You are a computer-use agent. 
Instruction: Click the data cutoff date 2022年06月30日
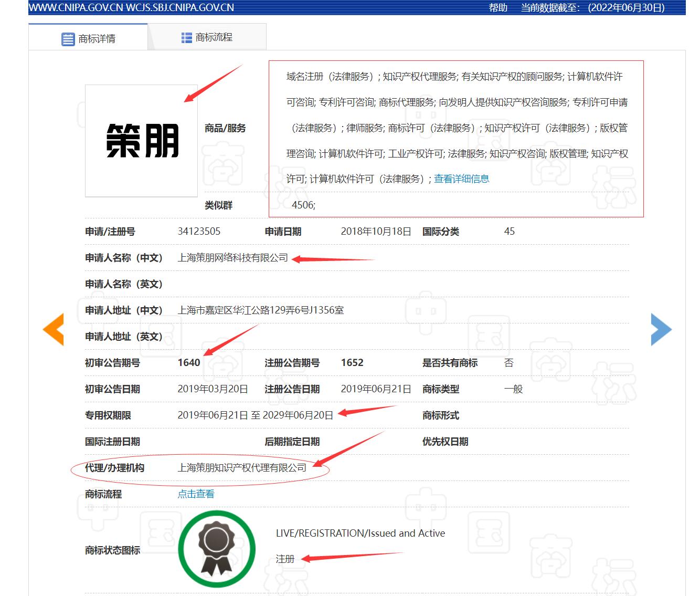[x=626, y=7]
